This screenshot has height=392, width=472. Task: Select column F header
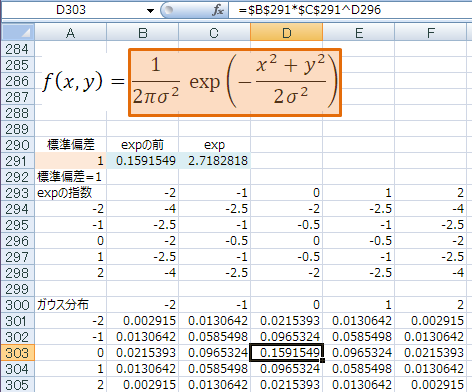click(x=431, y=33)
